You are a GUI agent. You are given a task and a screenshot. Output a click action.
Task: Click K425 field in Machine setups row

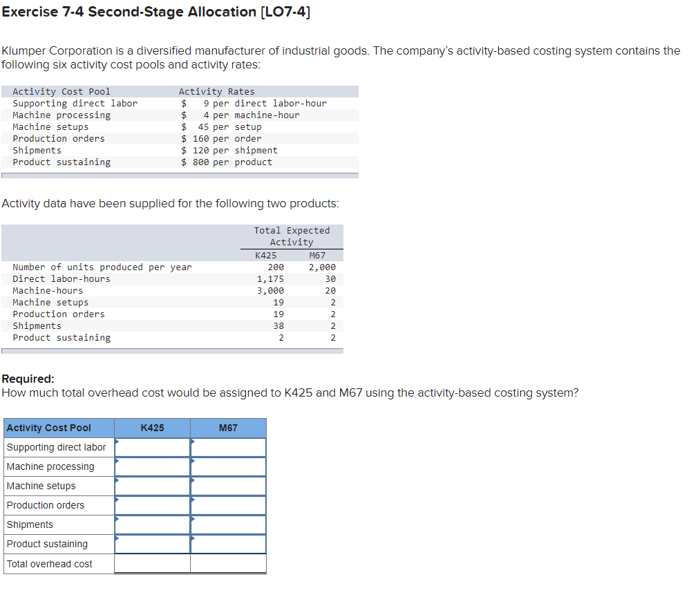point(152,486)
